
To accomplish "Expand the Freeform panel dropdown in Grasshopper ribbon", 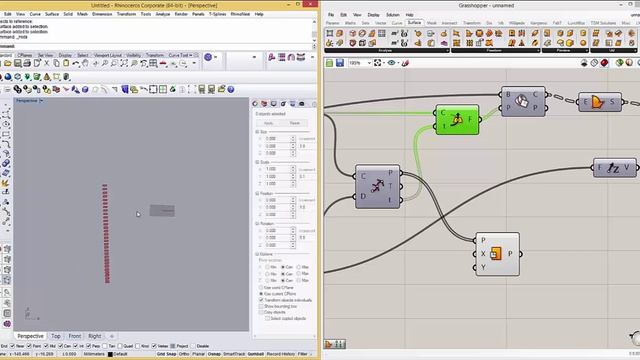I will pos(538,51).
